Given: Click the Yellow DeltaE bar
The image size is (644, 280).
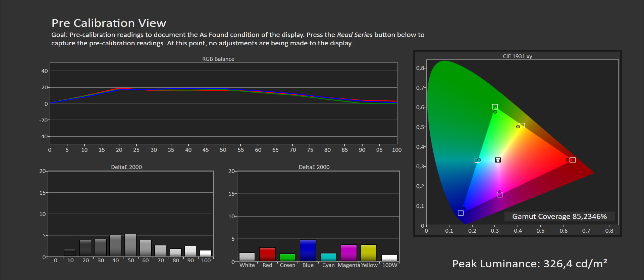Looking at the screenshot, I should (369, 253).
